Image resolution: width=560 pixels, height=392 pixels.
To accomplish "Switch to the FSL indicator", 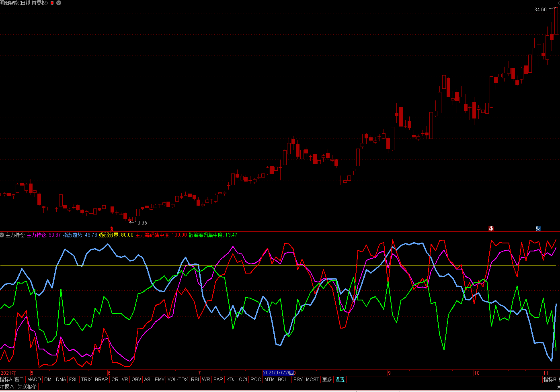I will pyautogui.click(x=74, y=380).
